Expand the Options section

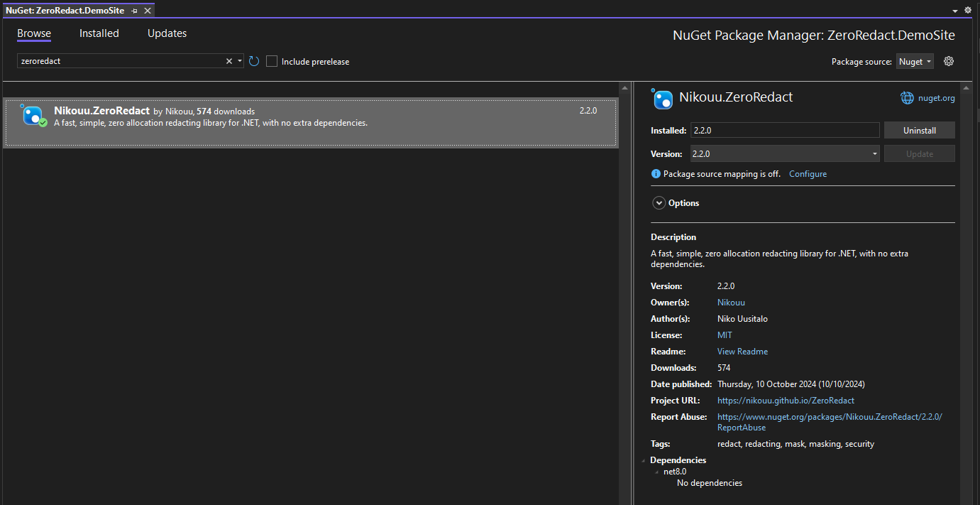pos(659,203)
